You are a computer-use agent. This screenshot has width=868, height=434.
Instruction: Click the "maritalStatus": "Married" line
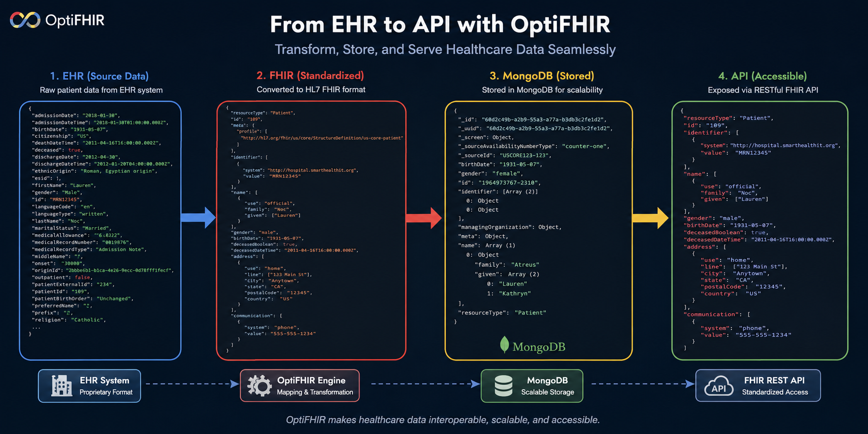(71, 228)
